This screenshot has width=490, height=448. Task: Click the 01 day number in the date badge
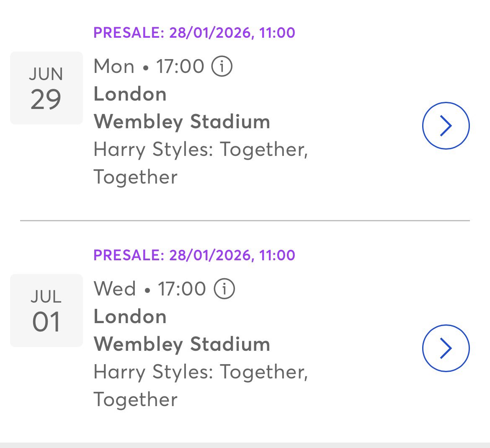[46, 322]
